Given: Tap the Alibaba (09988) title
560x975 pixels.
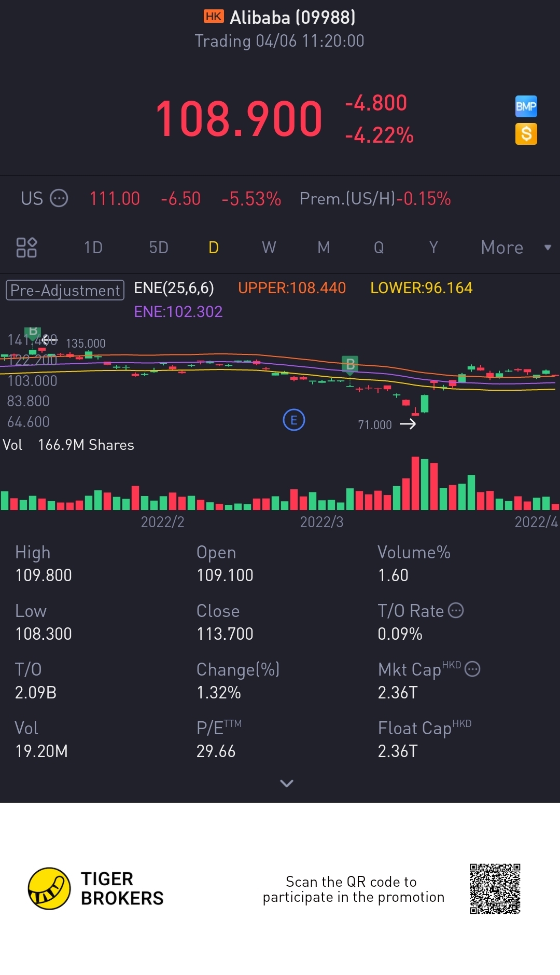Looking at the screenshot, I should point(293,18).
